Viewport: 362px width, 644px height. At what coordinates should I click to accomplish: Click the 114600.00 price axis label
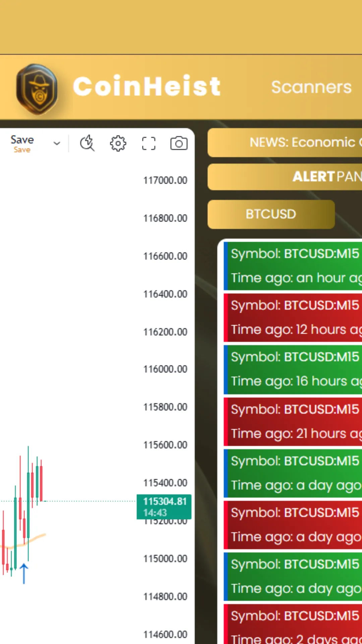165,635
